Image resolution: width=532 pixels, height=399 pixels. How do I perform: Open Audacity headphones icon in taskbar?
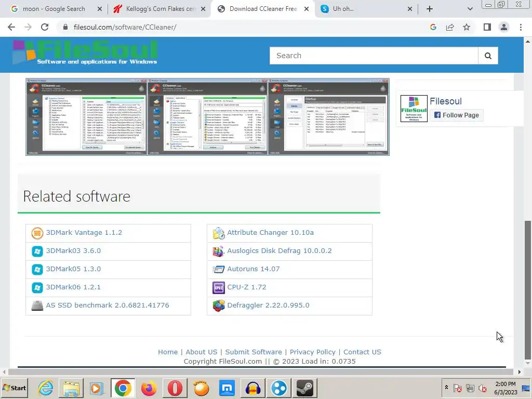[x=253, y=388]
